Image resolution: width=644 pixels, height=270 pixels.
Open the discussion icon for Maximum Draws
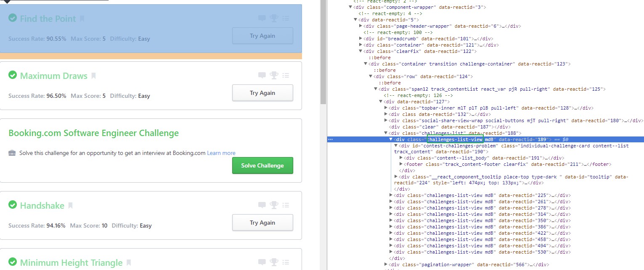click(x=262, y=76)
